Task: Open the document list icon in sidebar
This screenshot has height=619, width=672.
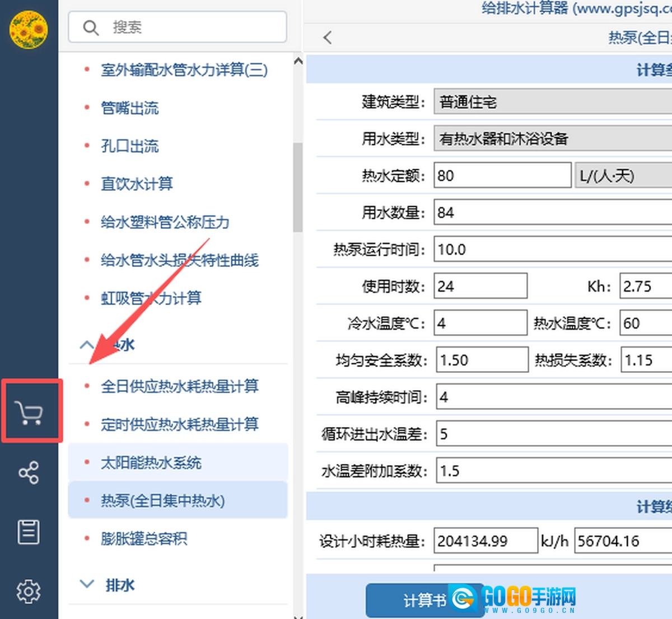Action: coord(29,532)
